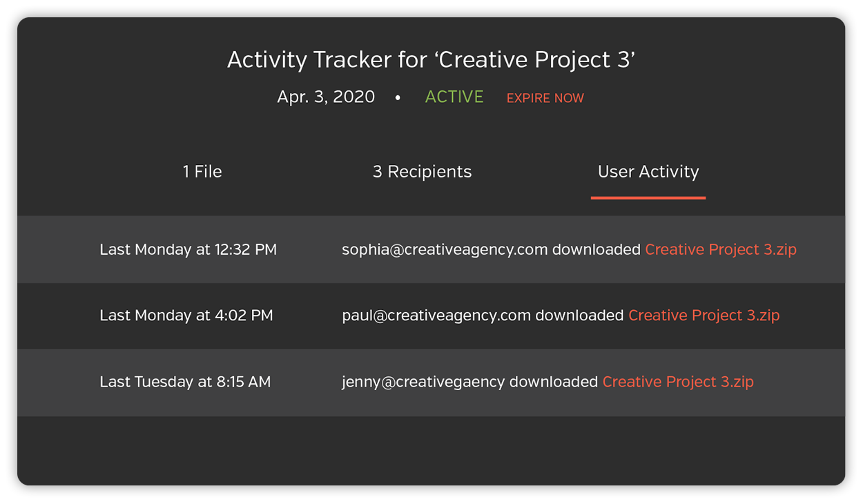Open Creative Project 3.zip downloaded by paul
Image resolution: width=863 pixels, height=504 pixels.
point(704,316)
